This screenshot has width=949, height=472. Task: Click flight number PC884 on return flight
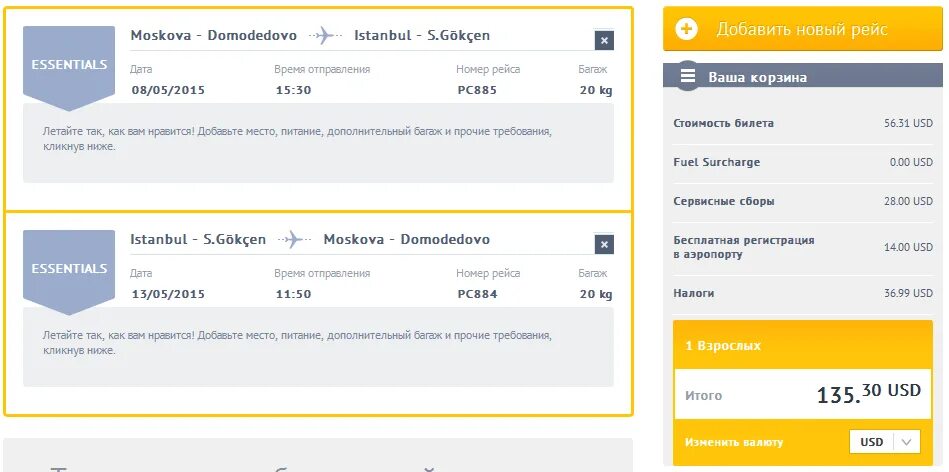click(478, 294)
